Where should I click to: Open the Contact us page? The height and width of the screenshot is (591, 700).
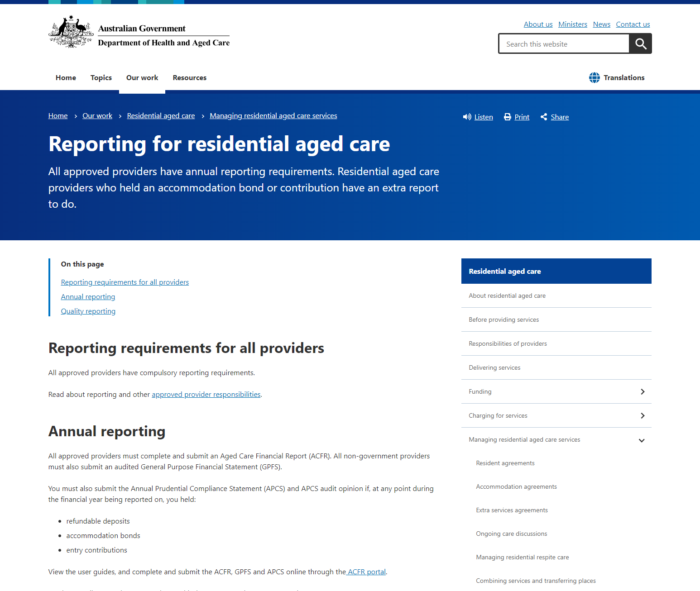tap(633, 24)
